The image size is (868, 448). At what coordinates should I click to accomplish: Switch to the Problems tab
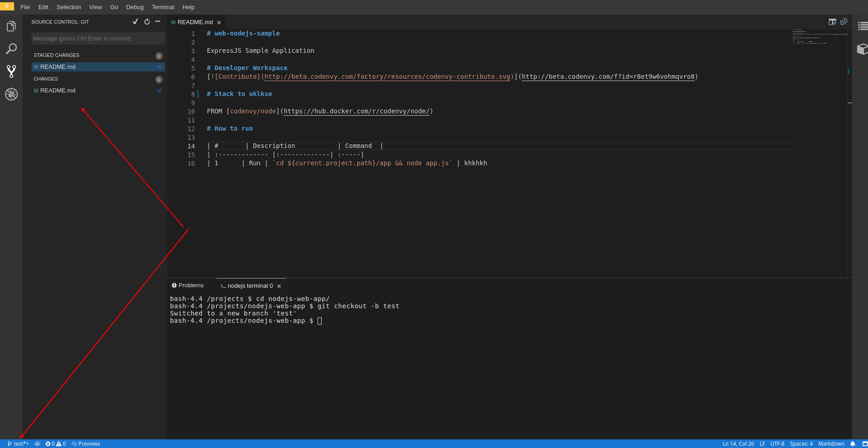click(188, 285)
